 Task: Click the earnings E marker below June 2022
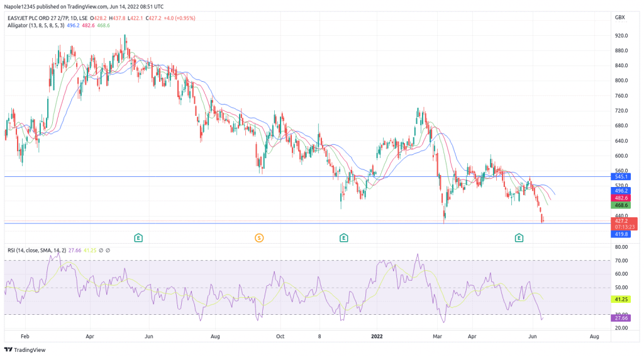pyautogui.click(x=519, y=238)
